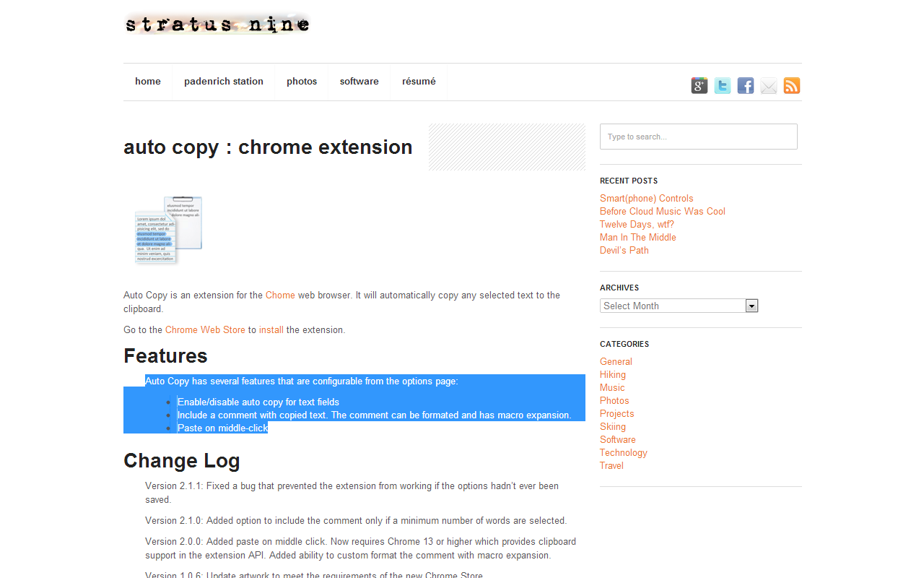Screen dimensions: 924x578
Task: Open the Devil's Path recent post
Action: point(624,250)
